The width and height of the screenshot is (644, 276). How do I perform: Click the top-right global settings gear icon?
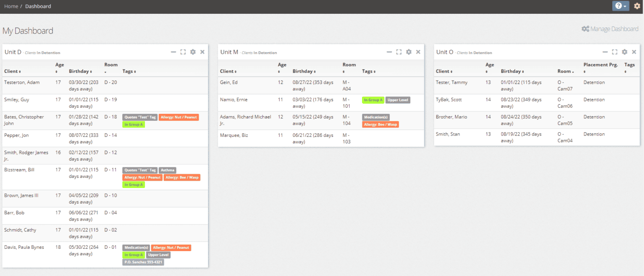coord(637,6)
